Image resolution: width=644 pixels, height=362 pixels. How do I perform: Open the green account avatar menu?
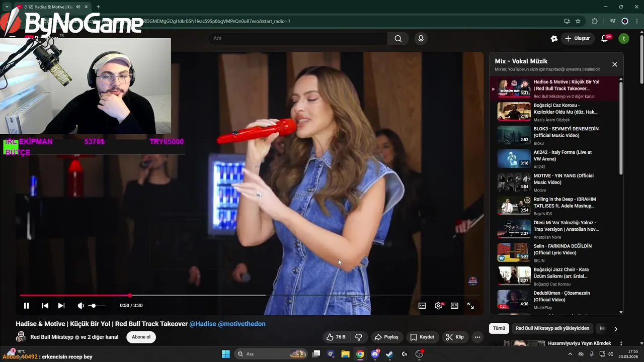click(x=624, y=38)
